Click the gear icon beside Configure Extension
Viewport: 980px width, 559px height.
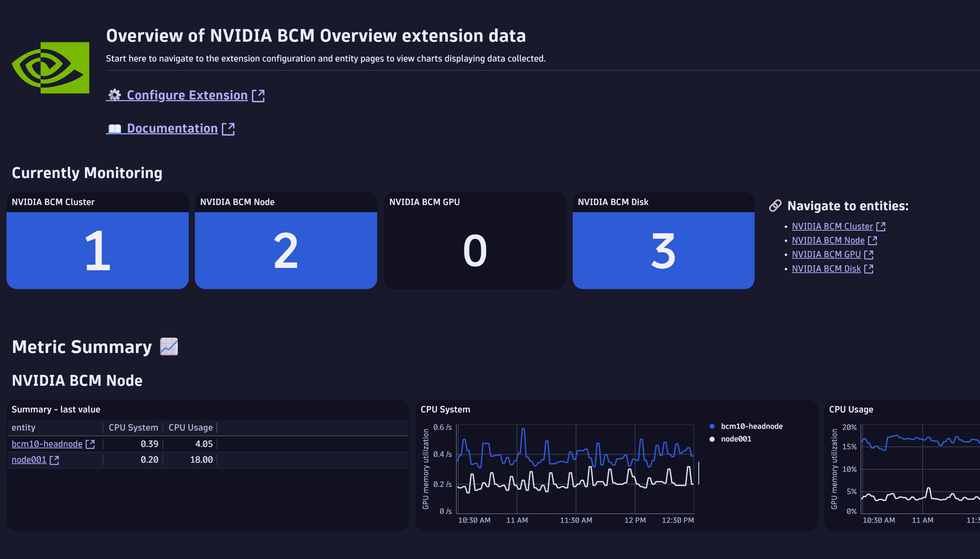(115, 95)
